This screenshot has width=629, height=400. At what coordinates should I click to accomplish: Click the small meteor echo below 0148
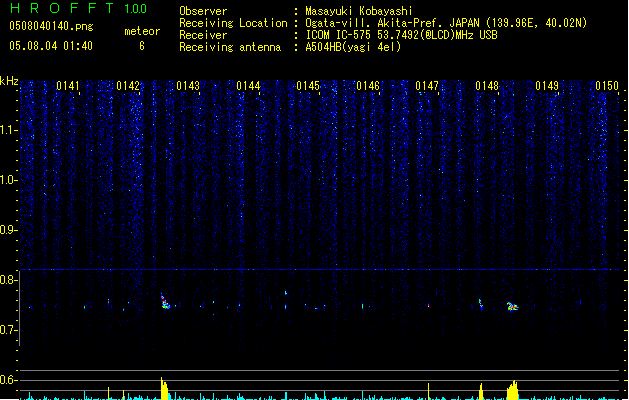click(x=481, y=304)
